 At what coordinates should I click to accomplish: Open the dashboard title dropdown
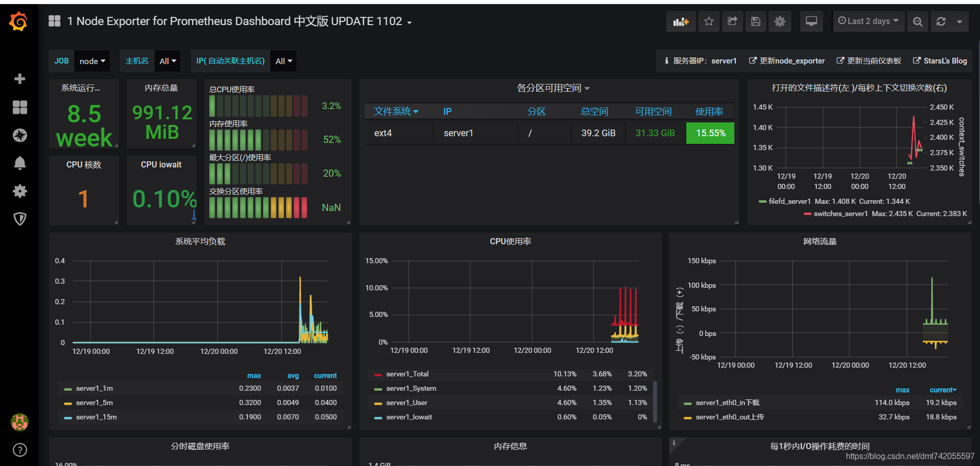(x=409, y=22)
